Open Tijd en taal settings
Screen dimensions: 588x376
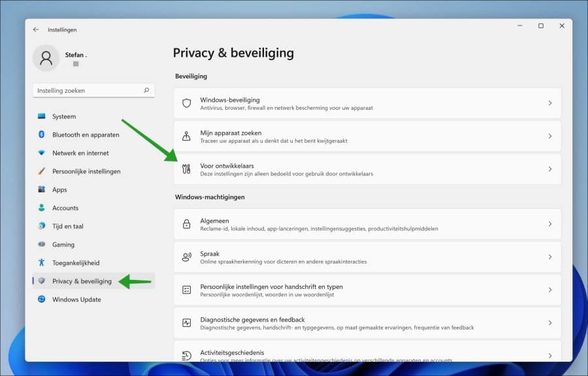click(x=93, y=226)
